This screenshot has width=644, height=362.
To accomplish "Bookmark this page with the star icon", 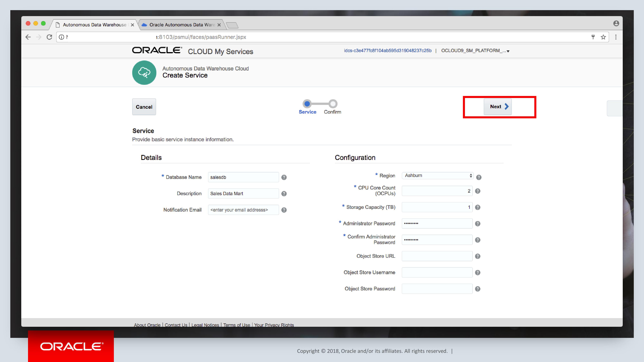I will [x=603, y=37].
